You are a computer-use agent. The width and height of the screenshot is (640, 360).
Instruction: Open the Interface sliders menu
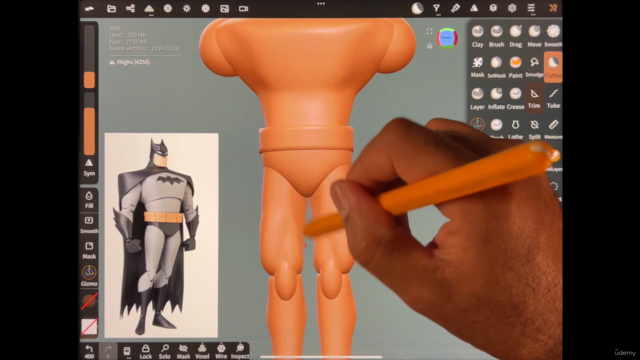pos(531,8)
